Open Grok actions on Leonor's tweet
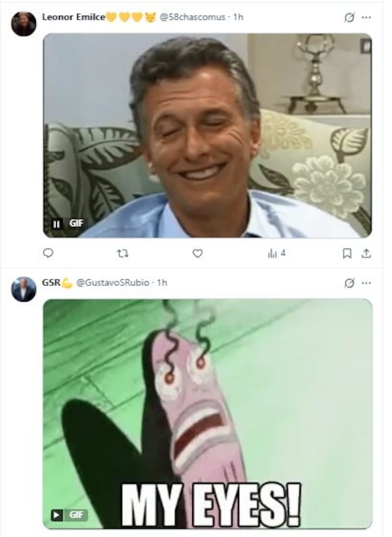 pos(349,16)
